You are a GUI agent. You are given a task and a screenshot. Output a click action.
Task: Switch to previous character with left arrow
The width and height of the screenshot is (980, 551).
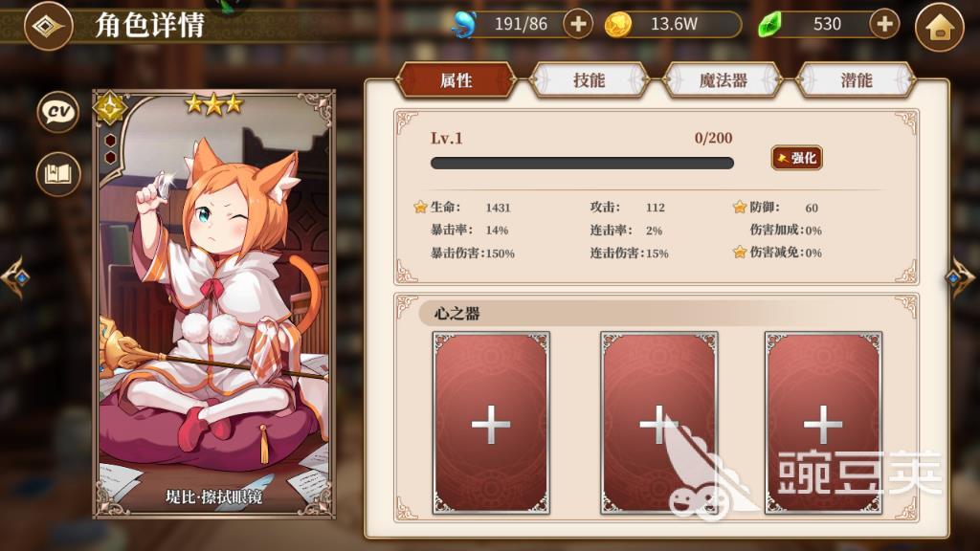click(x=15, y=276)
